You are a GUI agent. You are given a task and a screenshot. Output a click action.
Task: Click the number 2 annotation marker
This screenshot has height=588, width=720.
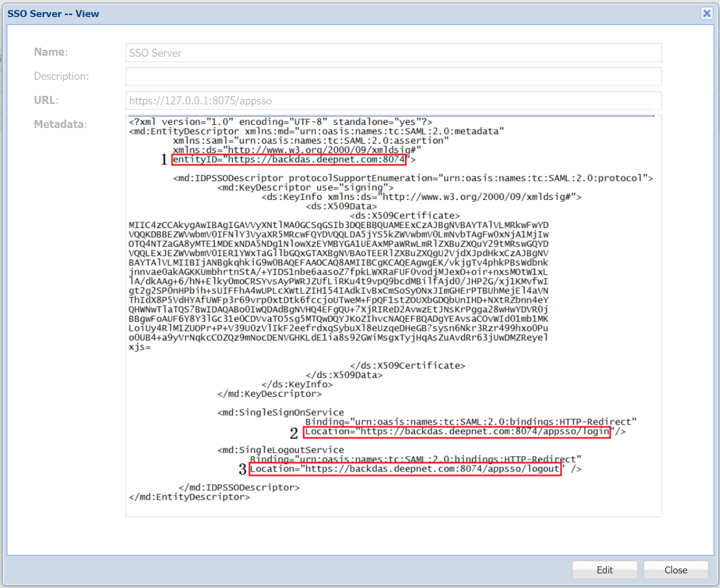pyautogui.click(x=294, y=432)
